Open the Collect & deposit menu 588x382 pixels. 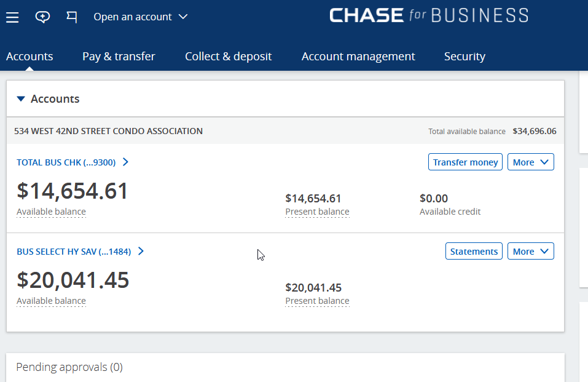(228, 57)
